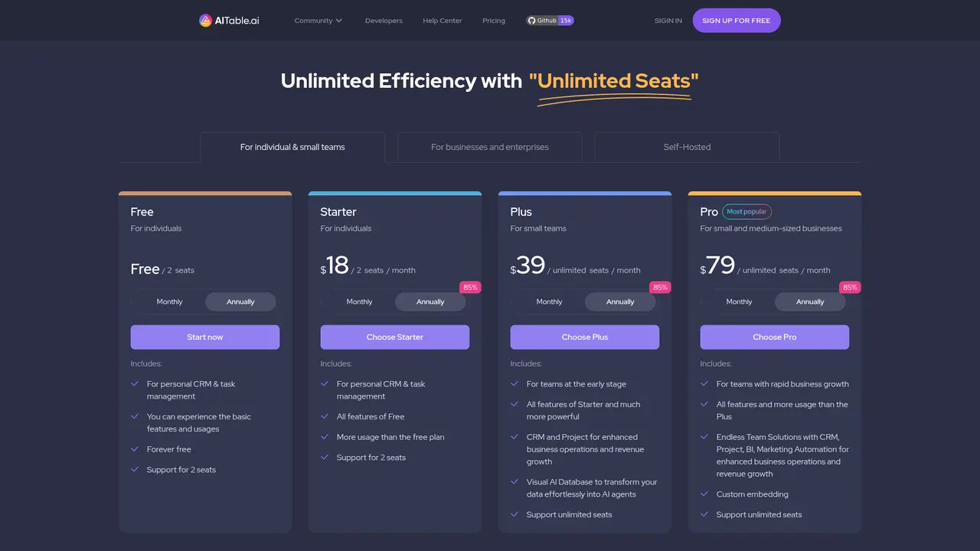Image resolution: width=980 pixels, height=551 pixels.
Task: Click Choose Plus button
Action: pos(585,337)
